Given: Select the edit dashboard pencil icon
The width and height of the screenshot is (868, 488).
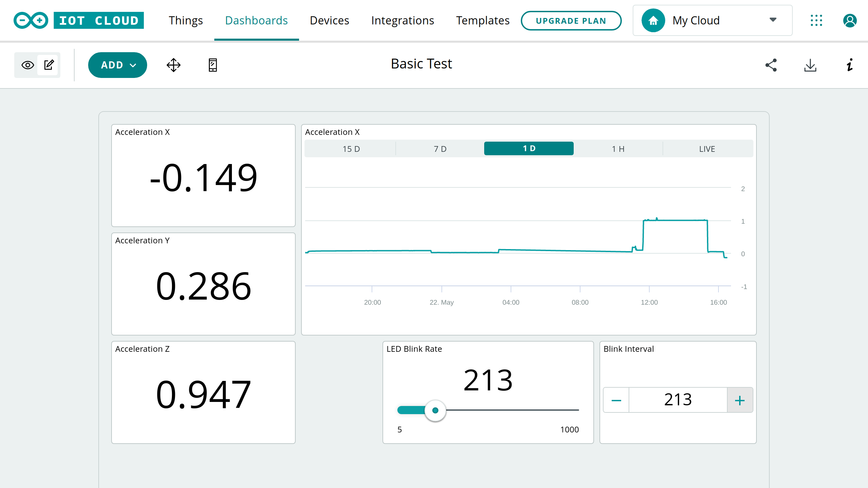Looking at the screenshot, I should click(x=49, y=65).
